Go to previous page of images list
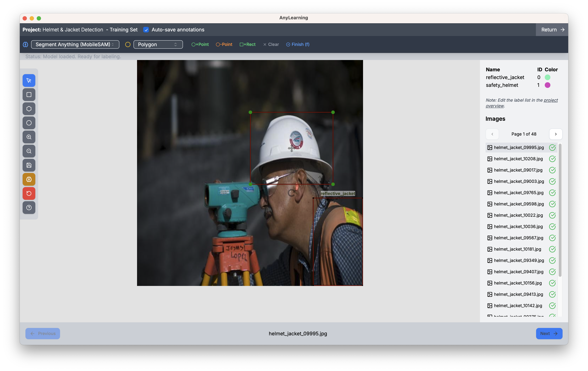The height and width of the screenshot is (371, 588). click(492, 134)
